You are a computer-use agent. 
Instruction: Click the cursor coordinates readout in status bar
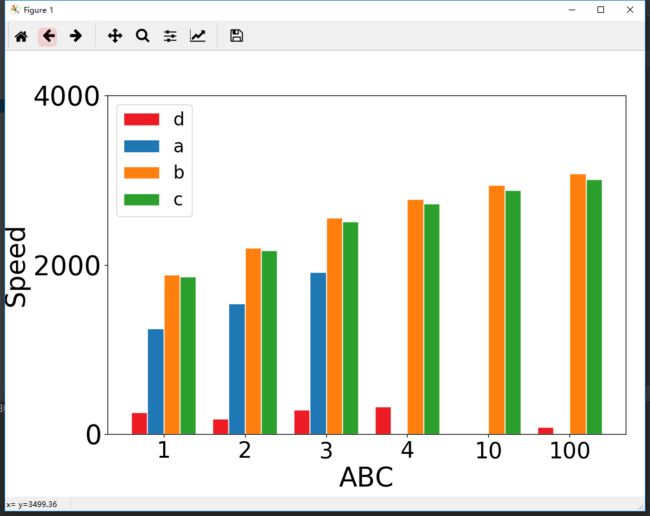pos(32,504)
